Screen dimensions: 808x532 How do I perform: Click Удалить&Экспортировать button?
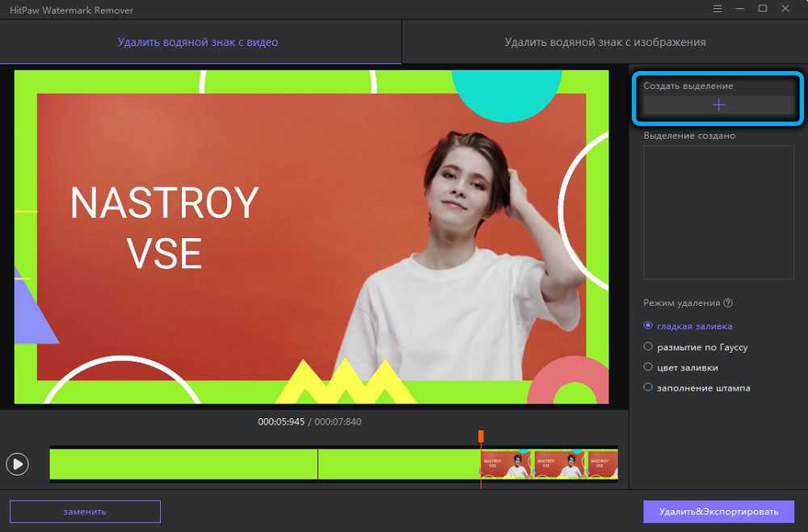tap(718, 512)
